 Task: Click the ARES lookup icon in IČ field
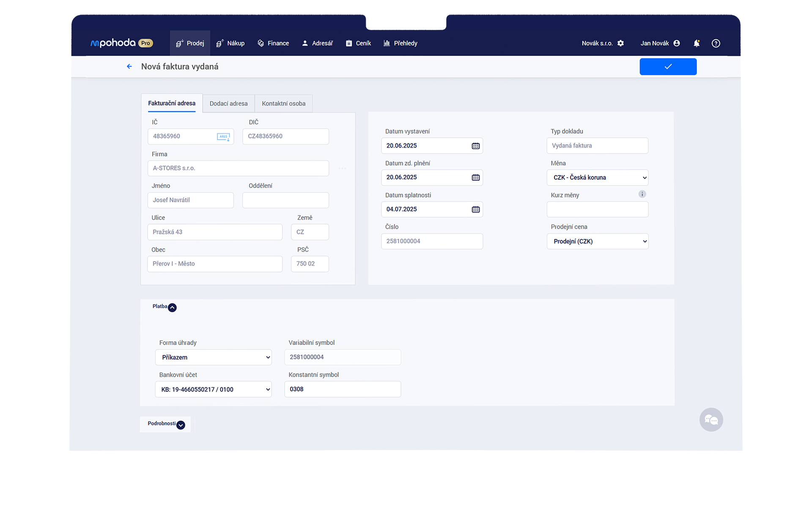(x=223, y=137)
